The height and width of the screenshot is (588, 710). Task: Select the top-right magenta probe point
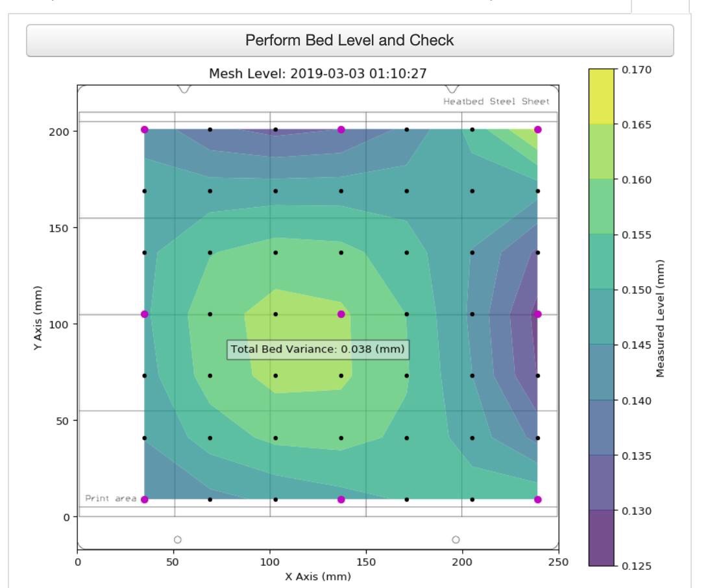click(x=537, y=129)
